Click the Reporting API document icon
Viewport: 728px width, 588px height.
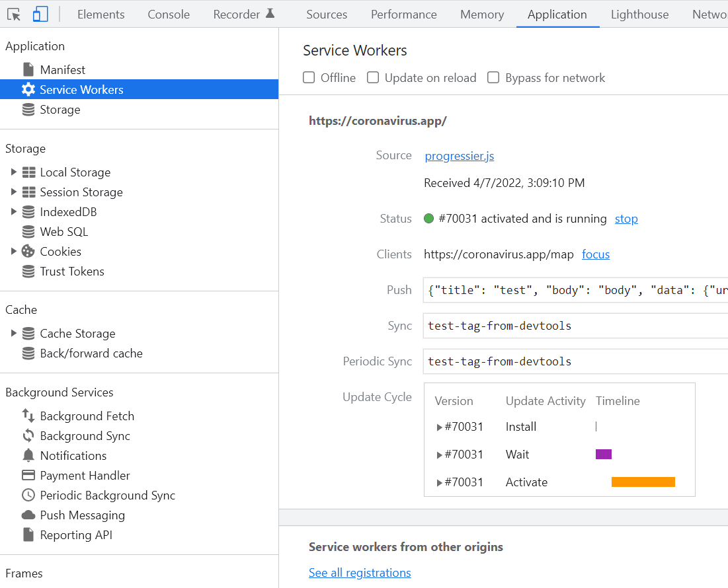tap(28, 534)
